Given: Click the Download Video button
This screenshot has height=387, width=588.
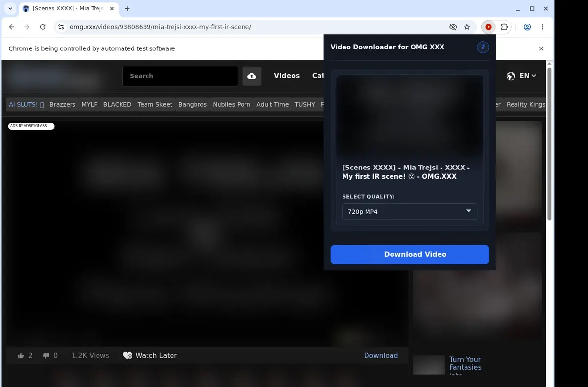Looking at the screenshot, I should point(410,254).
